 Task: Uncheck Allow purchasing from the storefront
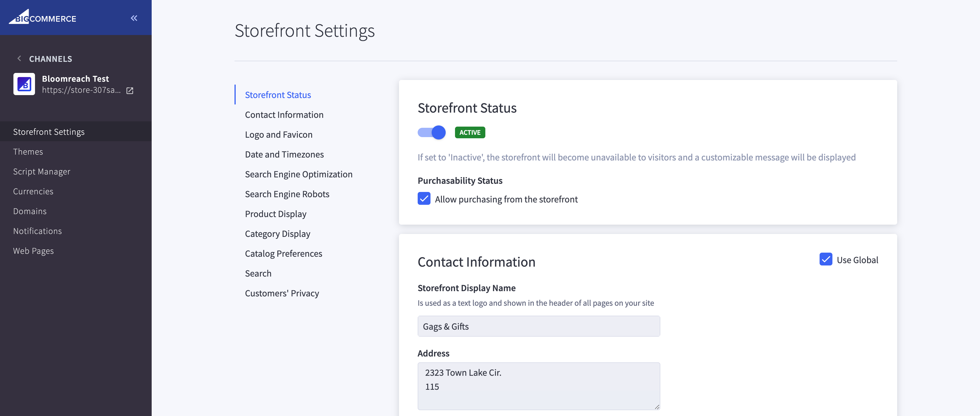[423, 198]
